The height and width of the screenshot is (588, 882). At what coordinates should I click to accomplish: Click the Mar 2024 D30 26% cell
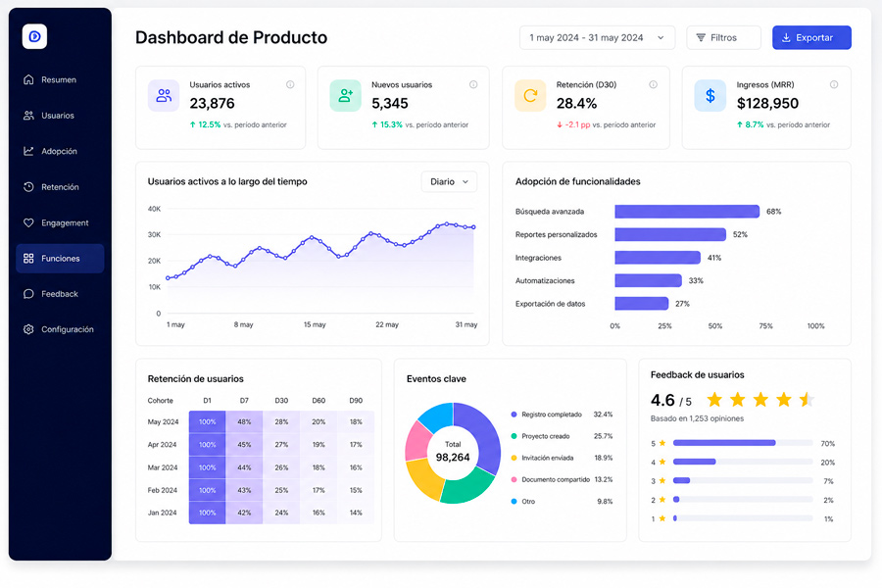(281, 467)
